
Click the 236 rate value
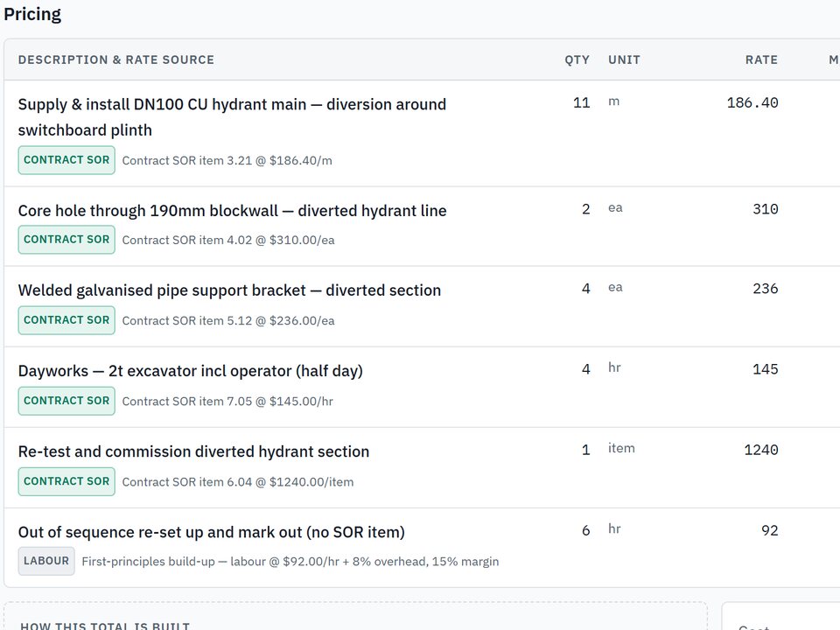coord(765,289)
